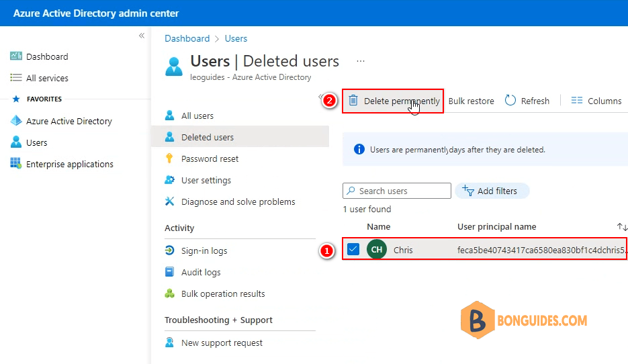Viewport: 628px width, 364px height.
Task: Click the Audit logs book icon
Action: click(169, 272)
